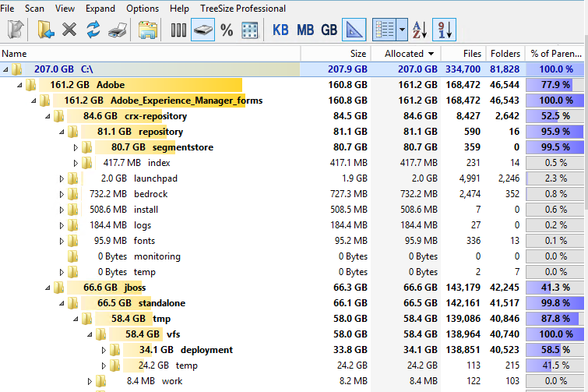
Task: Expand the segmentstore folder
Action: coord(76,147)
